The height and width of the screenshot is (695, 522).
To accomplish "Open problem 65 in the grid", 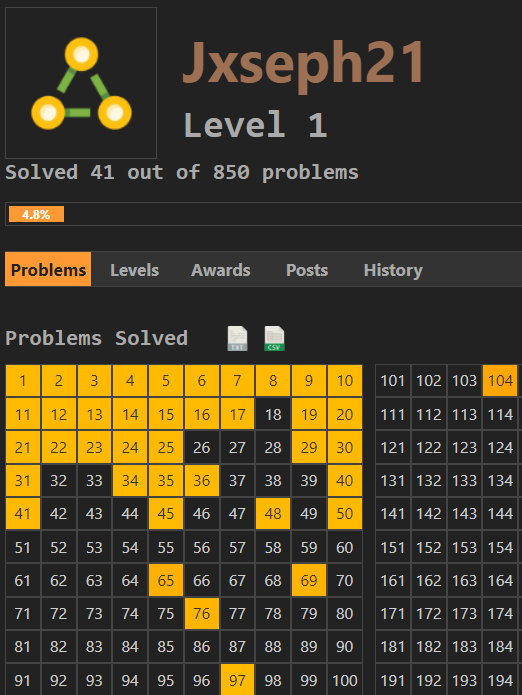I will pyautogui.click(x=166, y=580).
